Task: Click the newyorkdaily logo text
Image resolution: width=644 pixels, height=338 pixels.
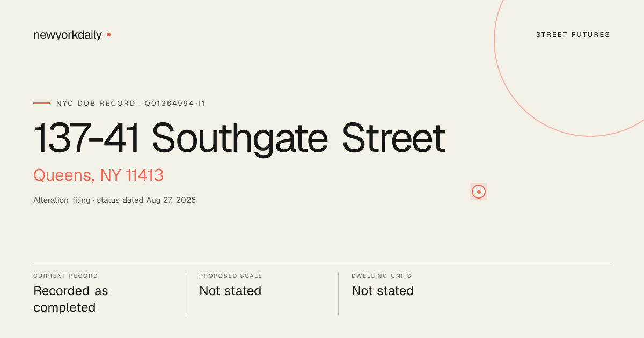Action: click(67, 35)
